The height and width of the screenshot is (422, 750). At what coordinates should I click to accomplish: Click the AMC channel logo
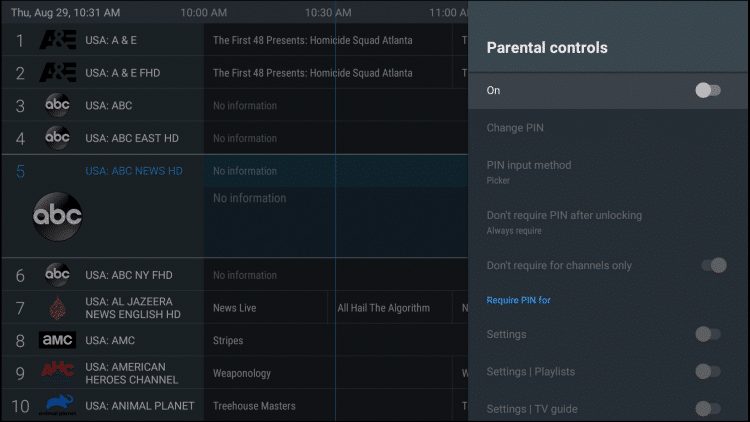[x=57, y=340]
